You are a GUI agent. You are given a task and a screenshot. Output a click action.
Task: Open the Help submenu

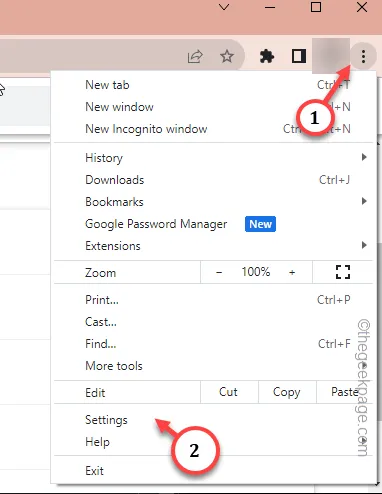tap(213, 442)
